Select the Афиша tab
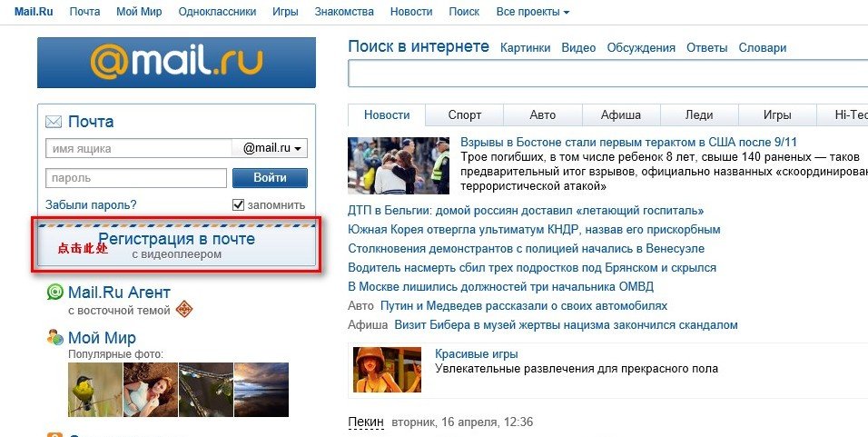The height and width of the screenshot is (437, 868). [620, 115]
